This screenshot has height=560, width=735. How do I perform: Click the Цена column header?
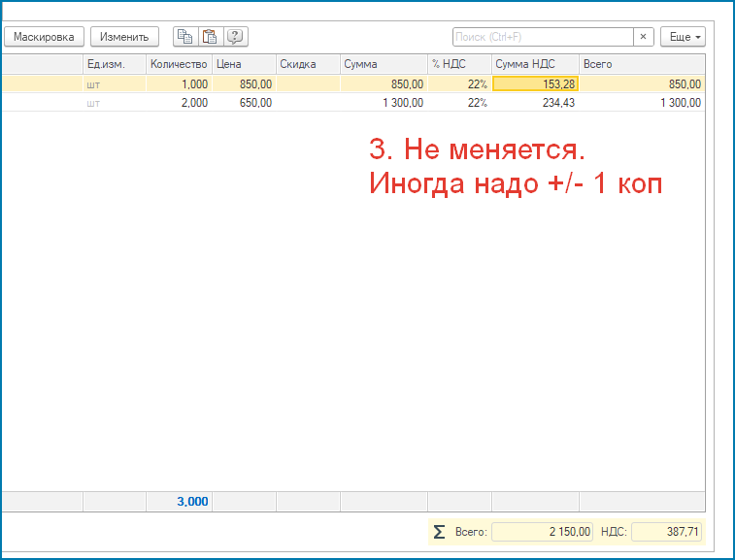click(x=244, y=64)
